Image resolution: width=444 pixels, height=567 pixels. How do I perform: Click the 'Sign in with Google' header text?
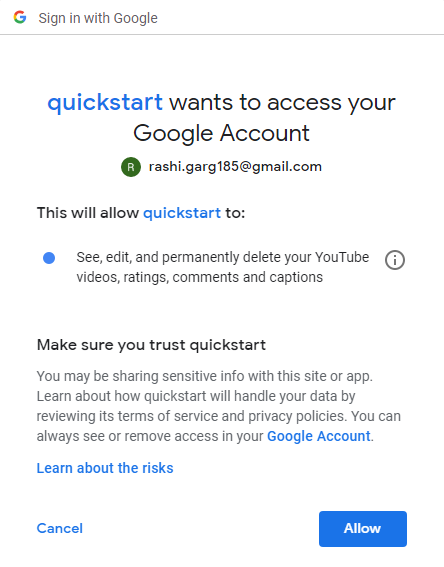(x=98, y=18)
